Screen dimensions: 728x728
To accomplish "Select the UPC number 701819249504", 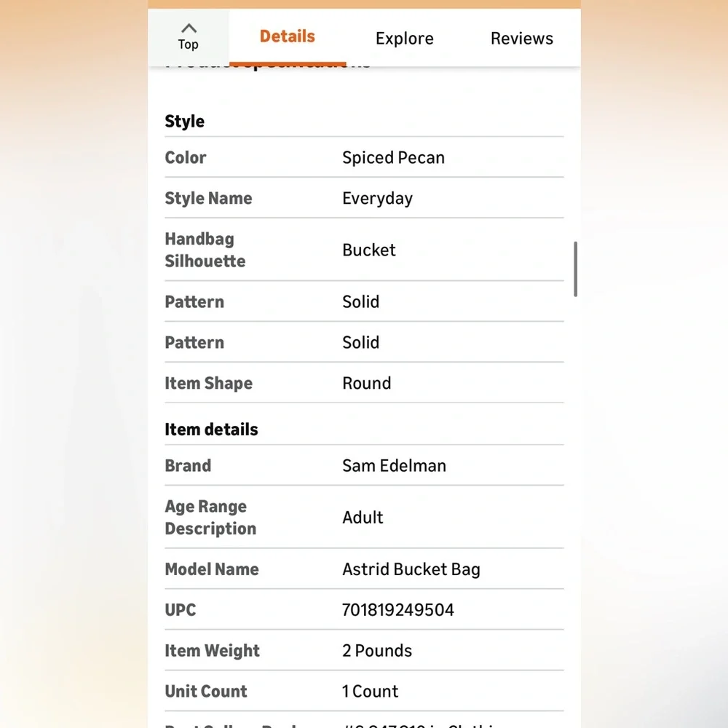I will tap(398, 610).
